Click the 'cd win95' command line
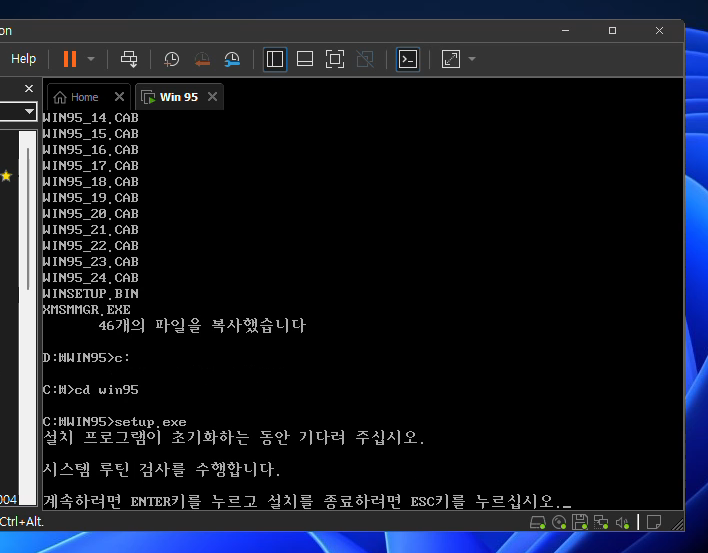708x553 pixels. pyautogui.click(x=90, y=390)
